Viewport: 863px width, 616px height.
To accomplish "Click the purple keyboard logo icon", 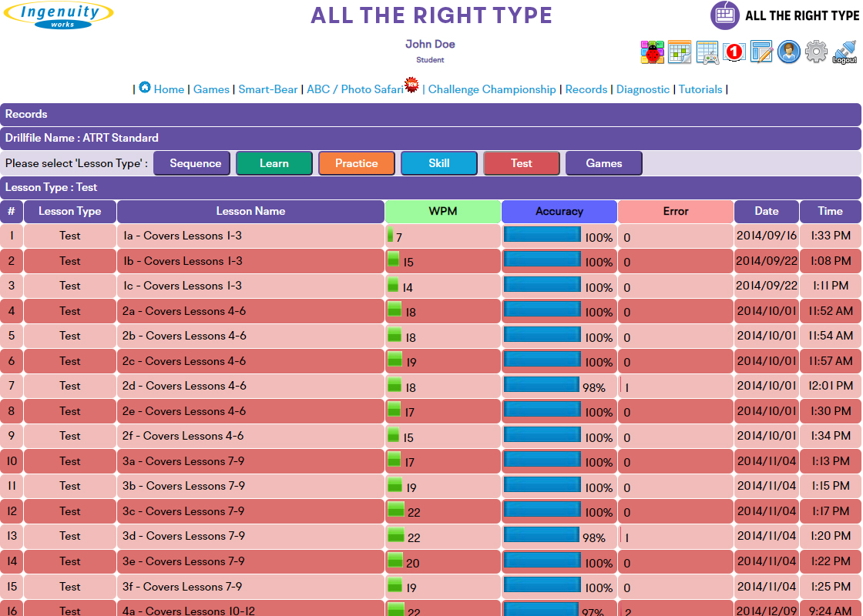I will point(725,15).
